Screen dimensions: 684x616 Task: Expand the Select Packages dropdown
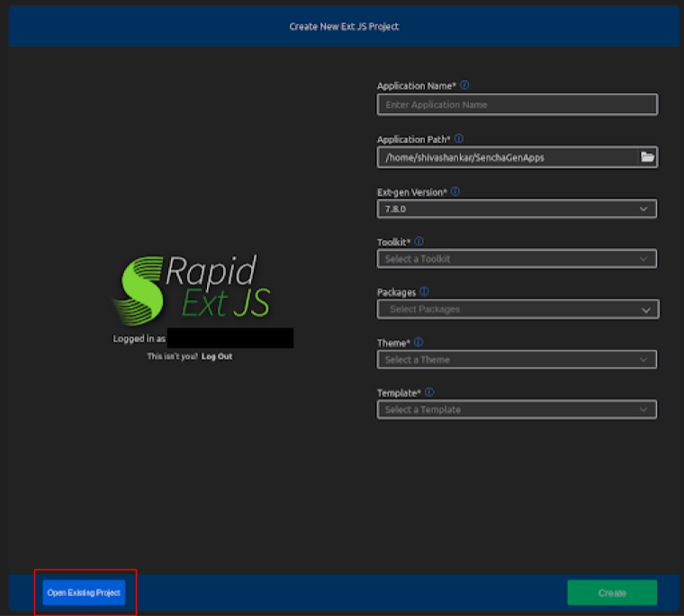pos(517,309)
